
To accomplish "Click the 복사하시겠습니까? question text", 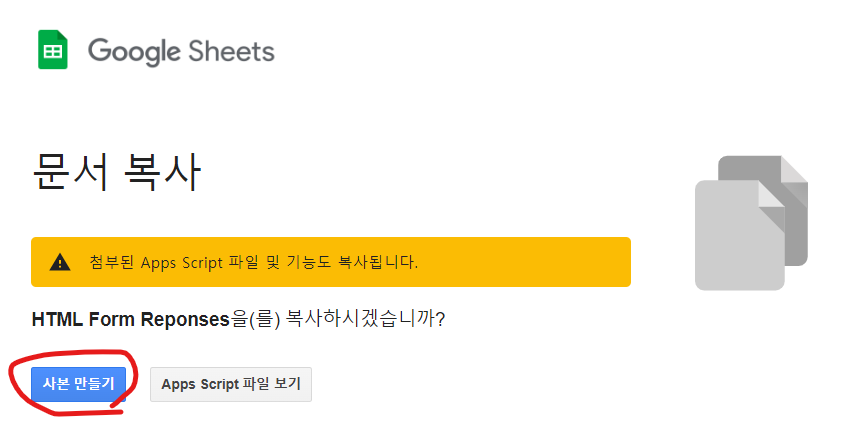I will (x=366, y=319).
